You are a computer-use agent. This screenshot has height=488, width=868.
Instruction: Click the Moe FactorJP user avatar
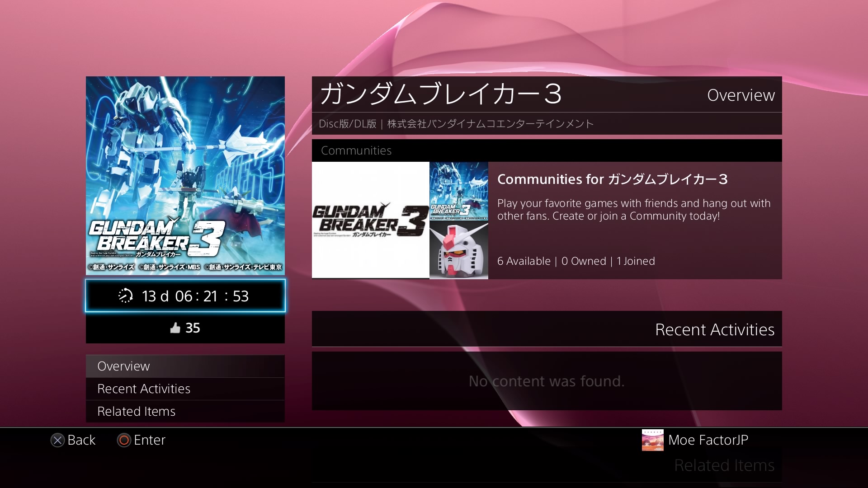653,440
